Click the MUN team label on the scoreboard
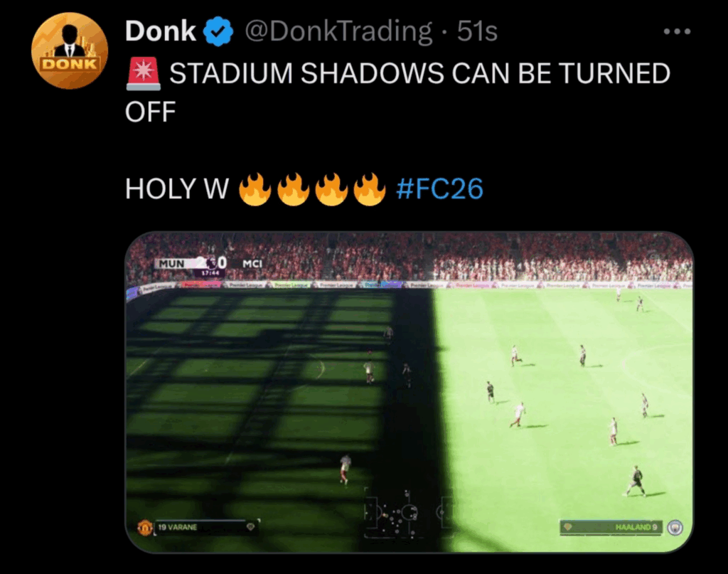Image resolution: width=728 pixels, height=574 pixels. click(172, 263)
